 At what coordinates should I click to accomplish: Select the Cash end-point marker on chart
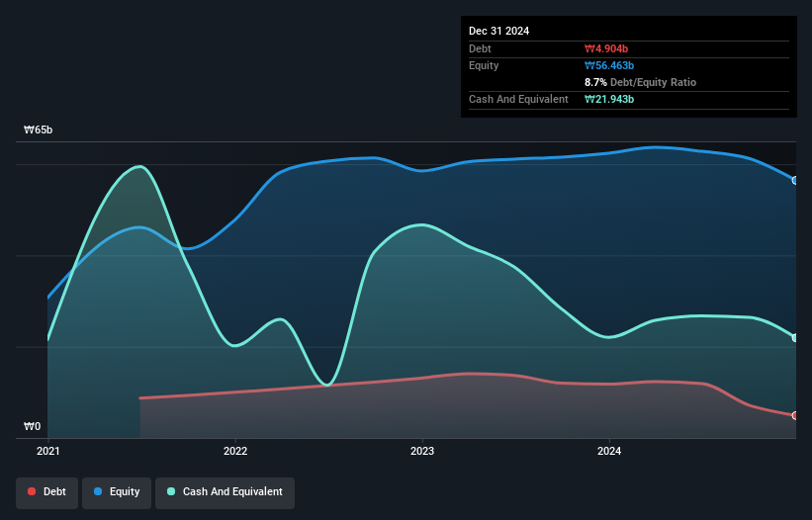click(795, 338)
